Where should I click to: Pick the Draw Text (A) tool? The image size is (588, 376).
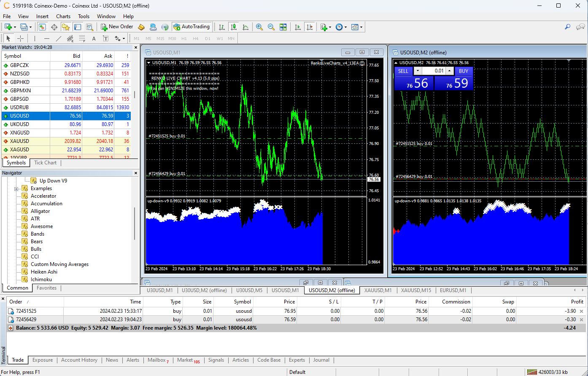tap(94, 38)
